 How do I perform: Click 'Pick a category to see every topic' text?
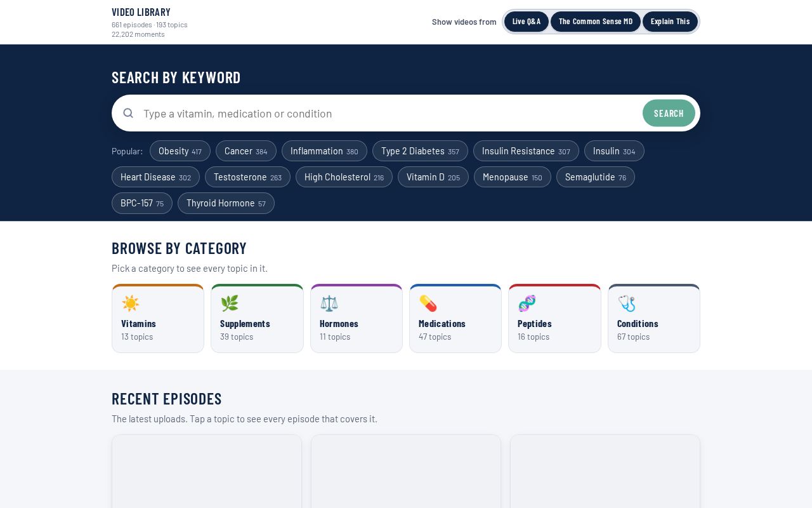(x=190, y=269)
